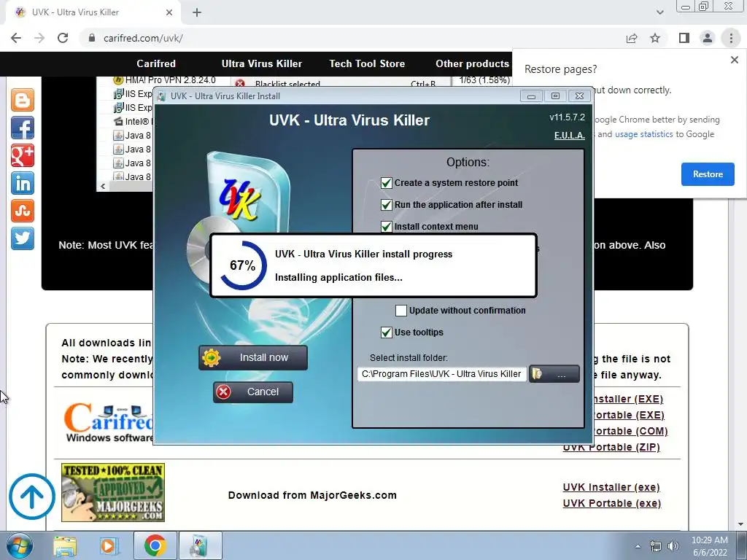Image resolution: width=747 pixels, height=560 pixels.
Task: Click the install folder path field
Action: [x=441, y=374]
